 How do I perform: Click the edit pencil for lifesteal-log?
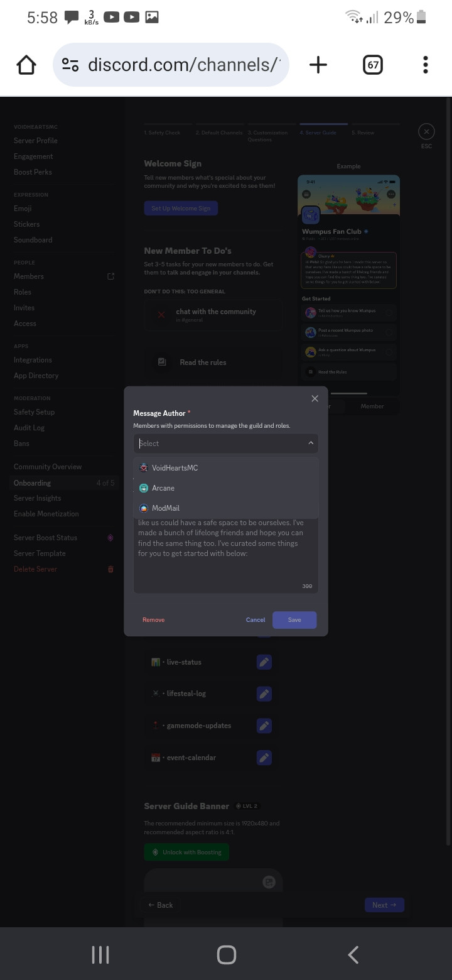pos(264,694)
